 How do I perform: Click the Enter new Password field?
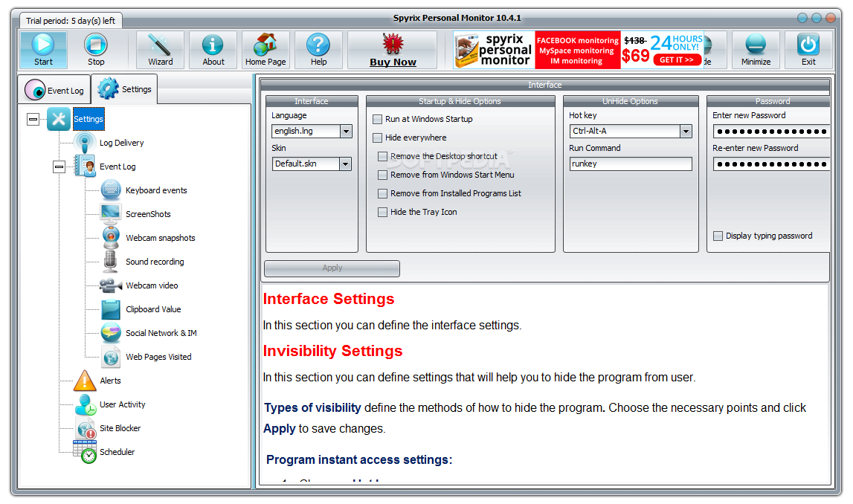click(771, 131)
